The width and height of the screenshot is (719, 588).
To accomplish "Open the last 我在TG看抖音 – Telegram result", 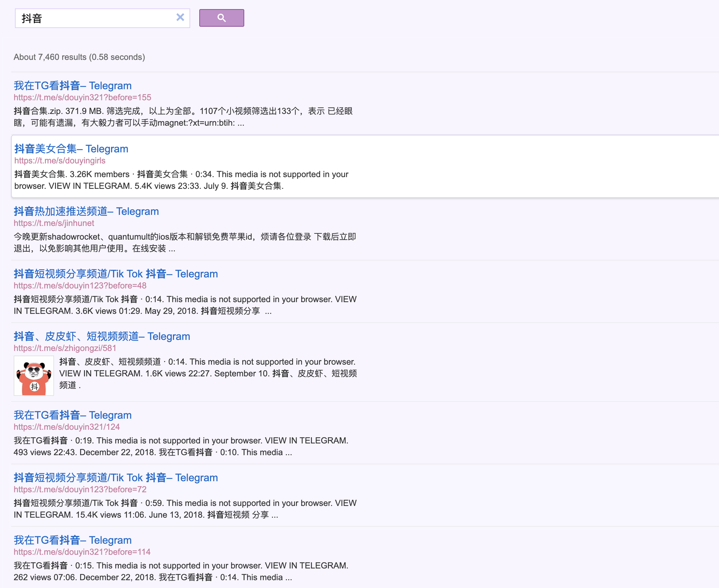I will (73, 540).
